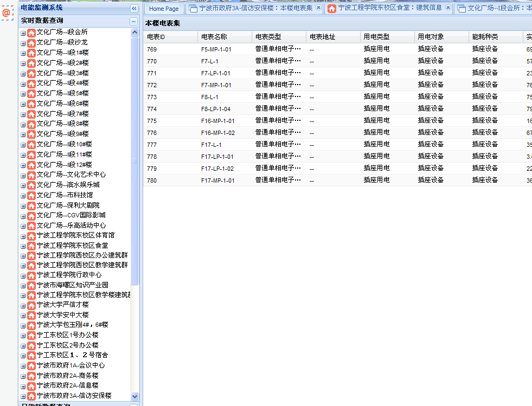
Task: Click house icon beside 宁波工程学院东校区食堂
Action: tap(31, 246)
